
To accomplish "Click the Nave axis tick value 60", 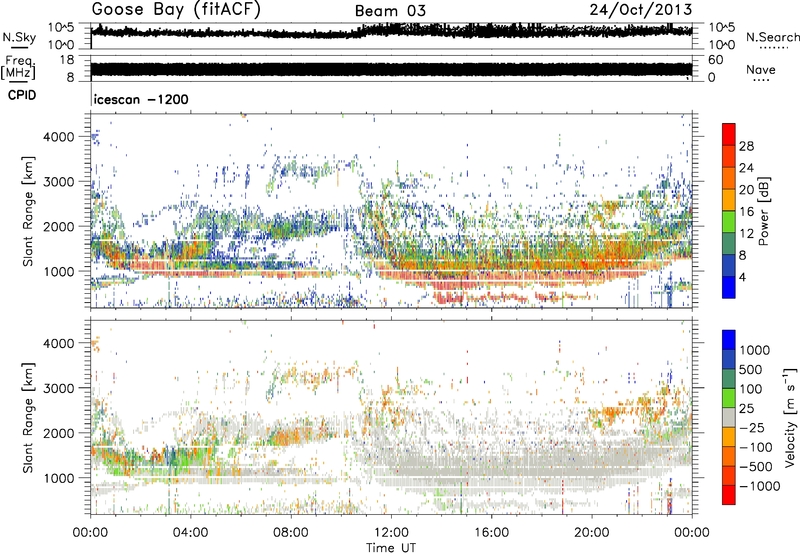I will (715, 60).
